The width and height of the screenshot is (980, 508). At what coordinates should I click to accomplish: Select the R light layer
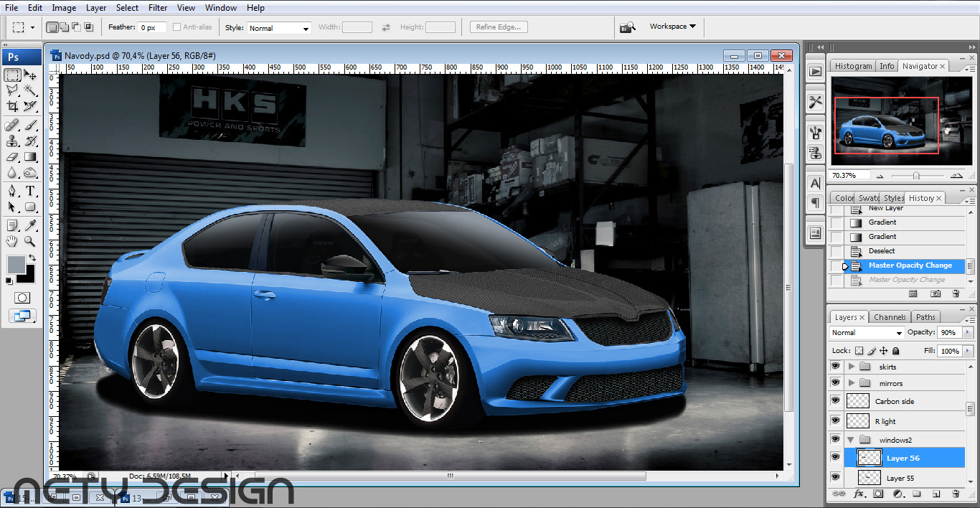click(904, 421)
